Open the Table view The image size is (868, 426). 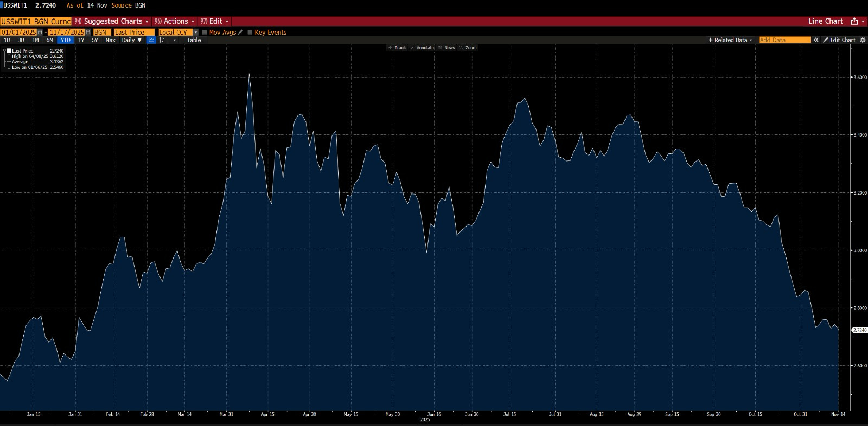pyautogui.click(x=194, y=40)
